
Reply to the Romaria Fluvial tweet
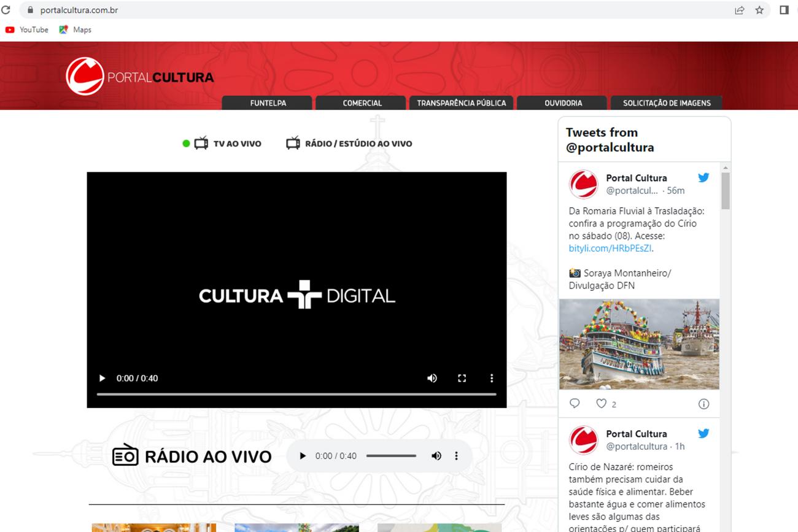pyautogui.click(x=575, y=403)
